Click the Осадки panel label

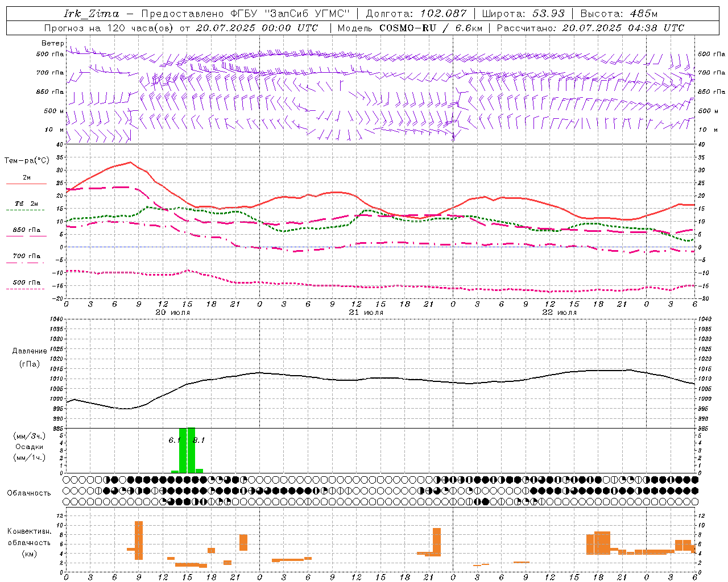(x=29, y=447)
